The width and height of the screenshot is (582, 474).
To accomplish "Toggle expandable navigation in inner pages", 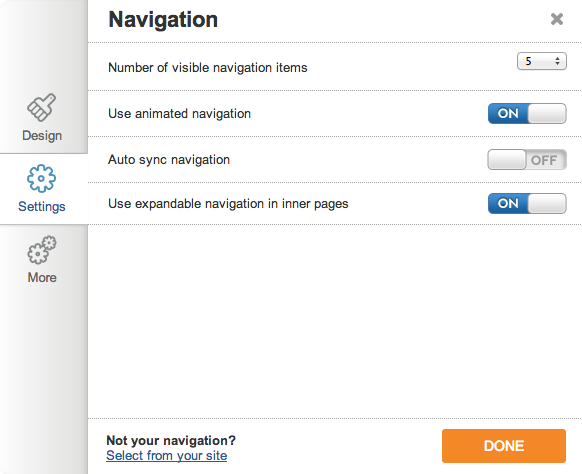I will pos(527,203).
